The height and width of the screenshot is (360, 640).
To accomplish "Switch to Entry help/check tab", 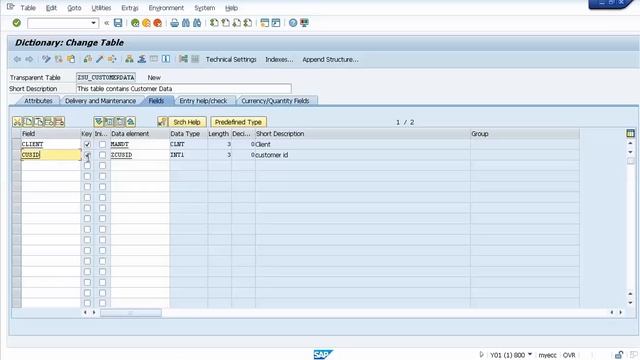I will click(x=203, y=101).
